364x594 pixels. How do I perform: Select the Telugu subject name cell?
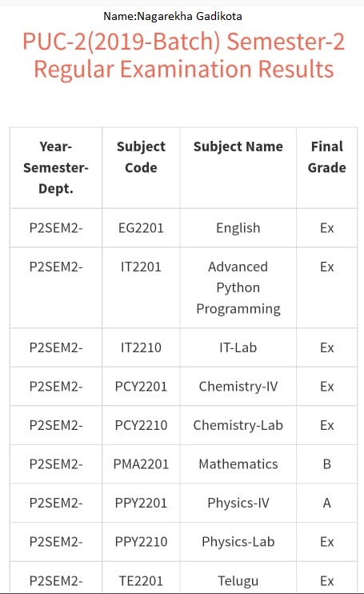coord(238,578)
